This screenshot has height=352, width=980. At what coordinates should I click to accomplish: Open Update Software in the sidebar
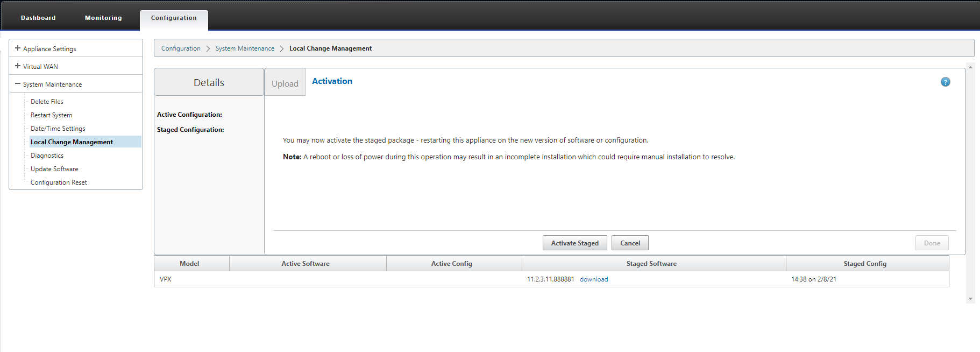pos(54,169)
